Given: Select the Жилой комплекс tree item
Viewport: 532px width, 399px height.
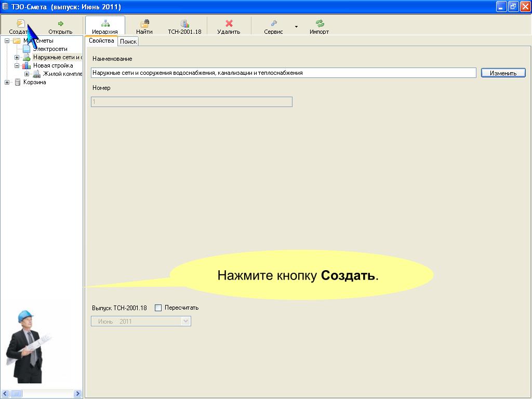Looking at the screenshot, I should [62, 74].
